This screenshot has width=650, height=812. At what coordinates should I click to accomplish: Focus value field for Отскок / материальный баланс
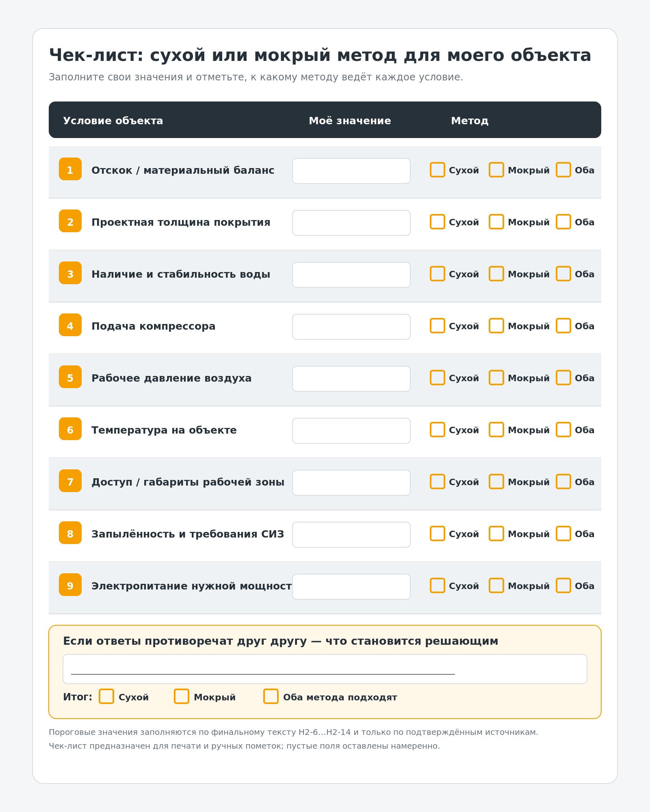[x=351, y=171]
